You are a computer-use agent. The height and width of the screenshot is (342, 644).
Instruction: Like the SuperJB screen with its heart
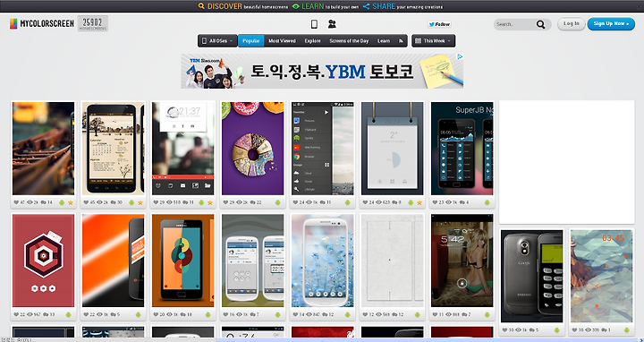click(436, 202)
